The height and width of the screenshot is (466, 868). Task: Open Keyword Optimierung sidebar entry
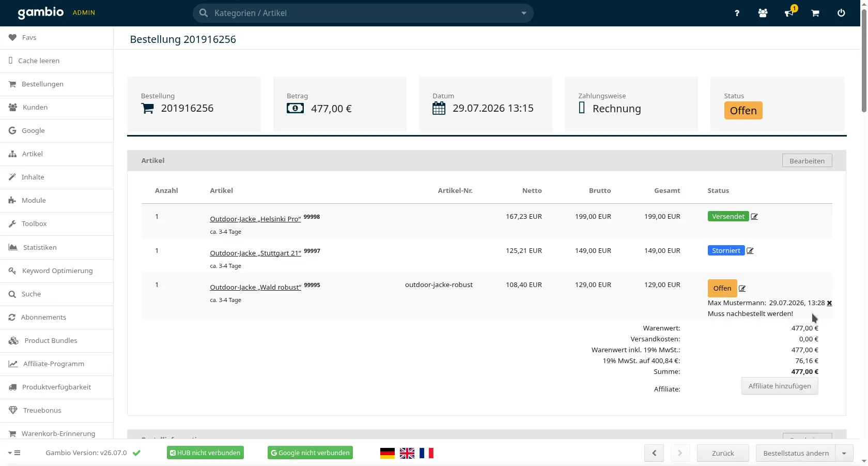coord(57,271)
